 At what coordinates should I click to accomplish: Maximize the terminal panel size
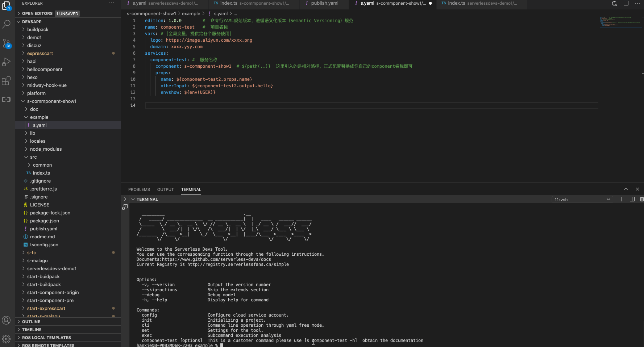(x=626, y=189)
